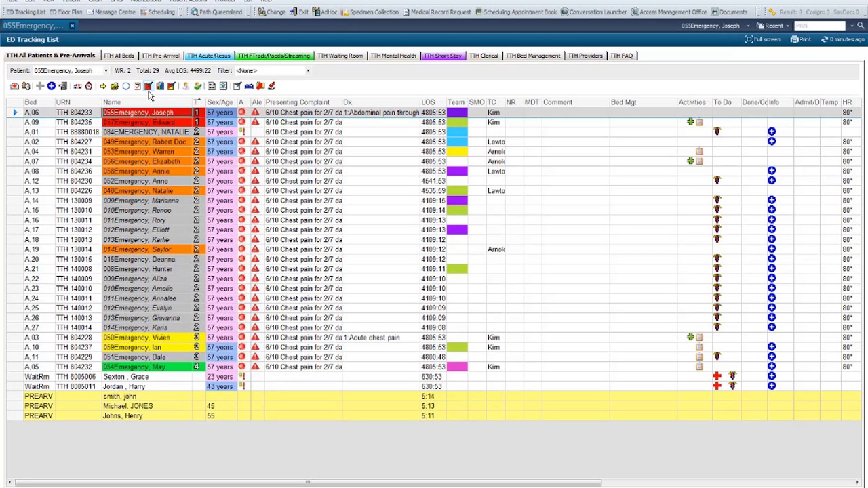The image size is (868, 488).
Task: Select the Acute chest pain diagnosis cell
Action: (x=382, y=338)
